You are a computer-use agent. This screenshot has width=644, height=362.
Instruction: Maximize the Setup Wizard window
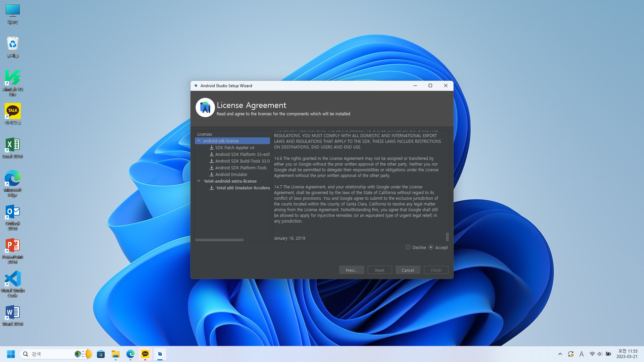(430, 86)
